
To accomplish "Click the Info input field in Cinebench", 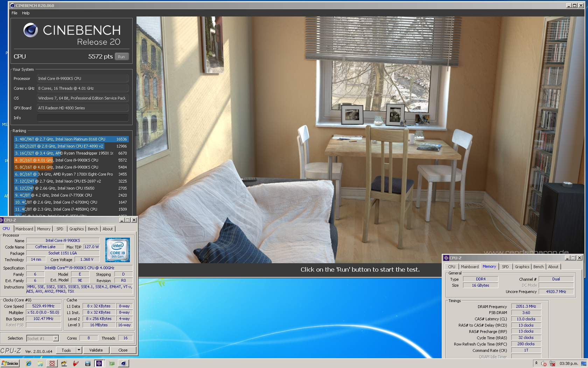I will tap(83, 118).
